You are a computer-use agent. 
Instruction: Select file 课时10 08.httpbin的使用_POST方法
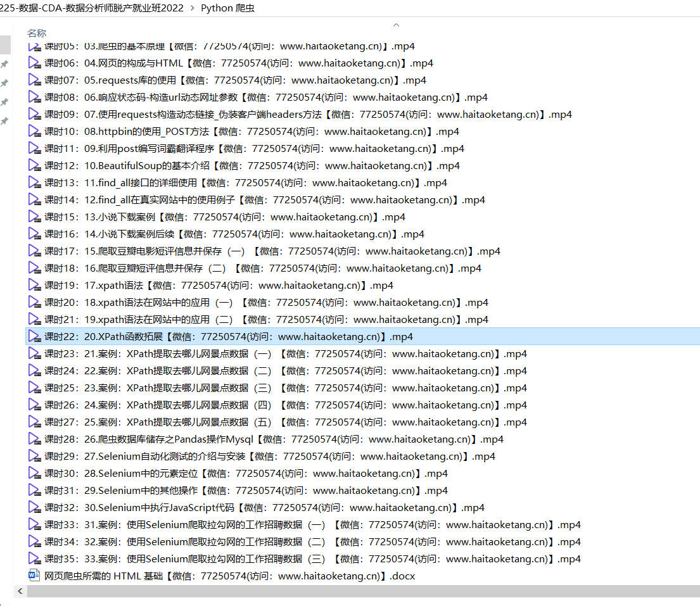[251, 131]
